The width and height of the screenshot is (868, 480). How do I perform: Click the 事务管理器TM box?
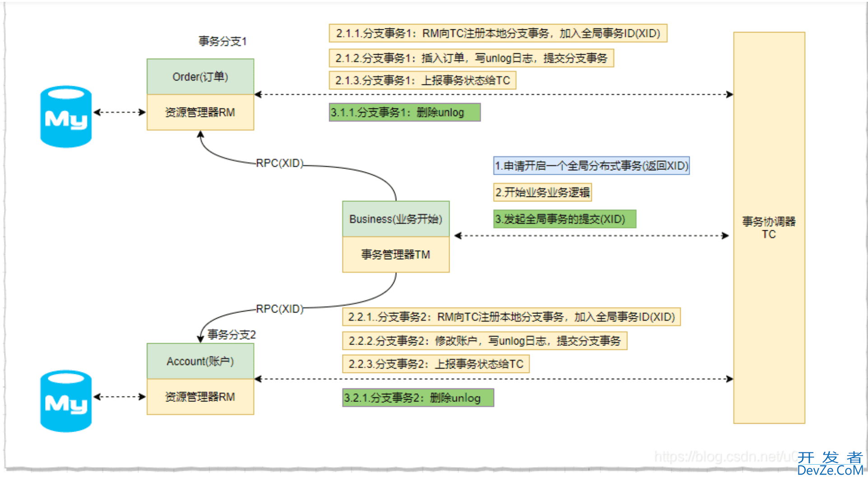click(396, 255)
